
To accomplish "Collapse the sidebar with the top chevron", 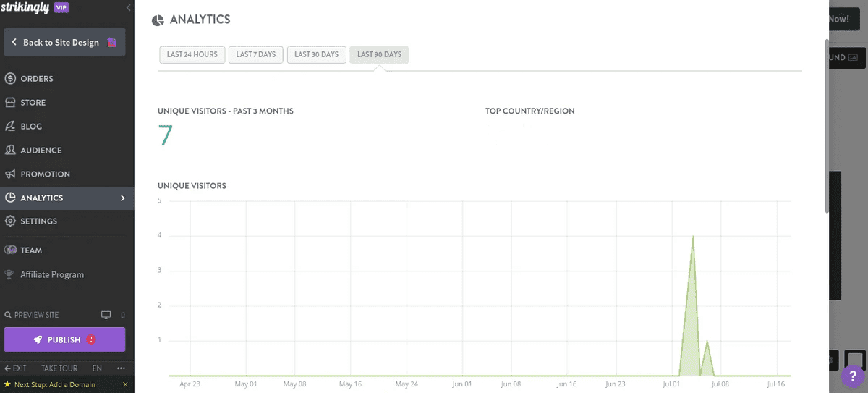I will click(129, 7).
